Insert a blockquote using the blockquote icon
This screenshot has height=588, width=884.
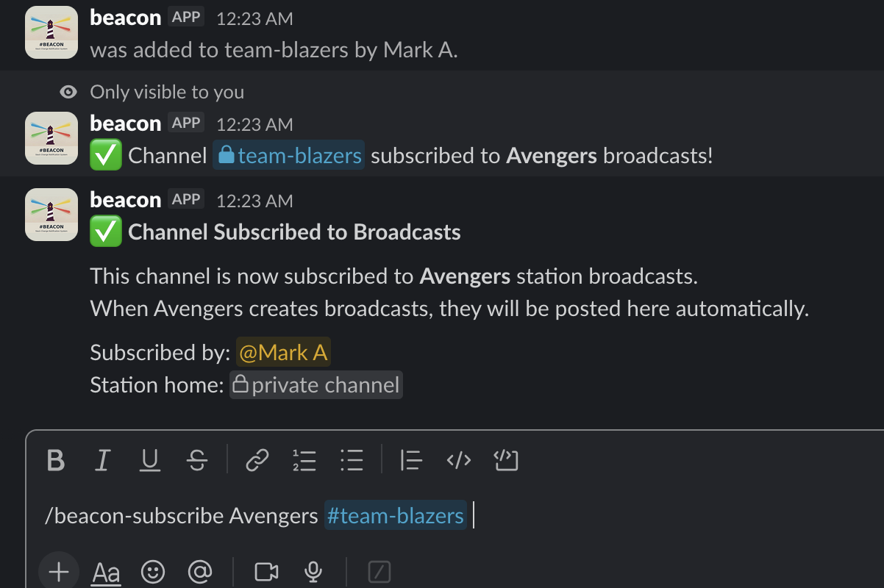411,461
